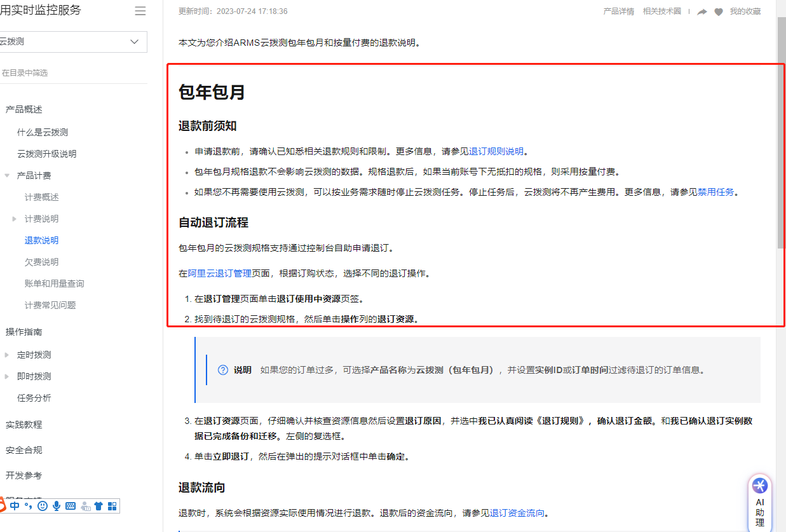Toggle the 中 Chinese/English input mode
Image resolution: width=786 pixels, height=532 pixels.
coord(15,506)
